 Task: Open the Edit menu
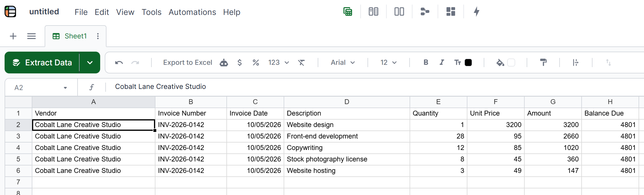(x=102, y=12)
